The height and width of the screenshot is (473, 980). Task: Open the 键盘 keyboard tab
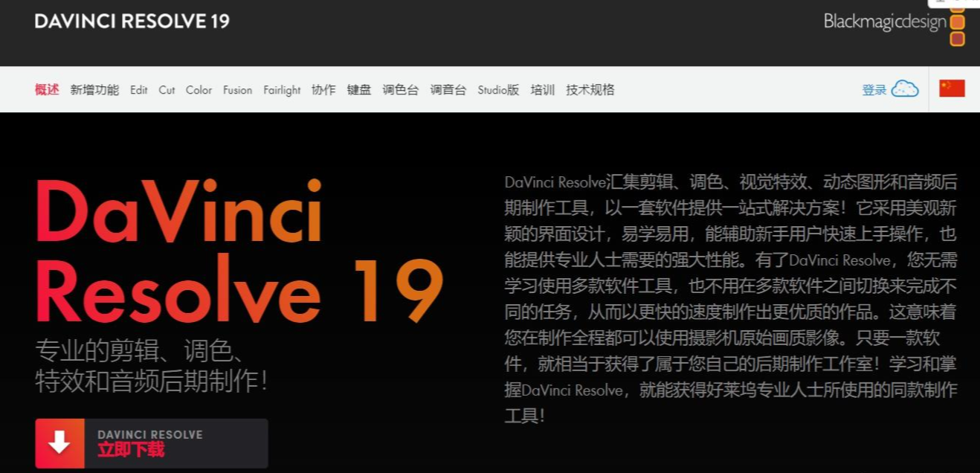(x=359, y=90)
